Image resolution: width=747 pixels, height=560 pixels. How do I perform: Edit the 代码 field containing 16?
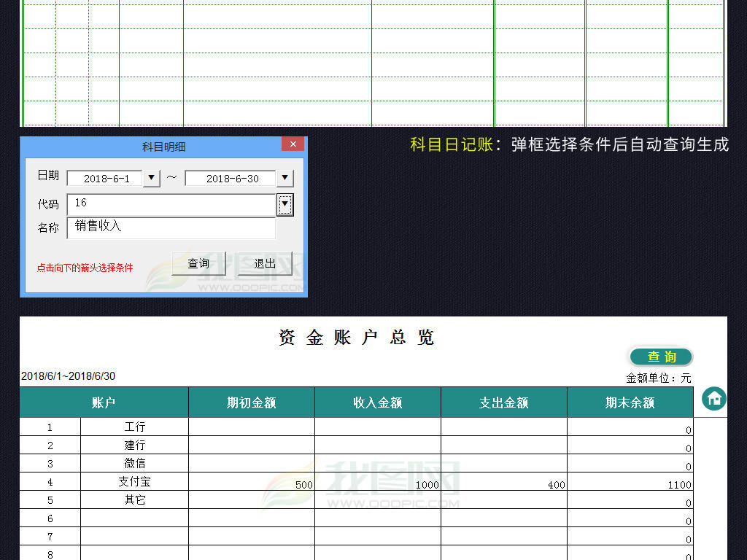(168, 204)
